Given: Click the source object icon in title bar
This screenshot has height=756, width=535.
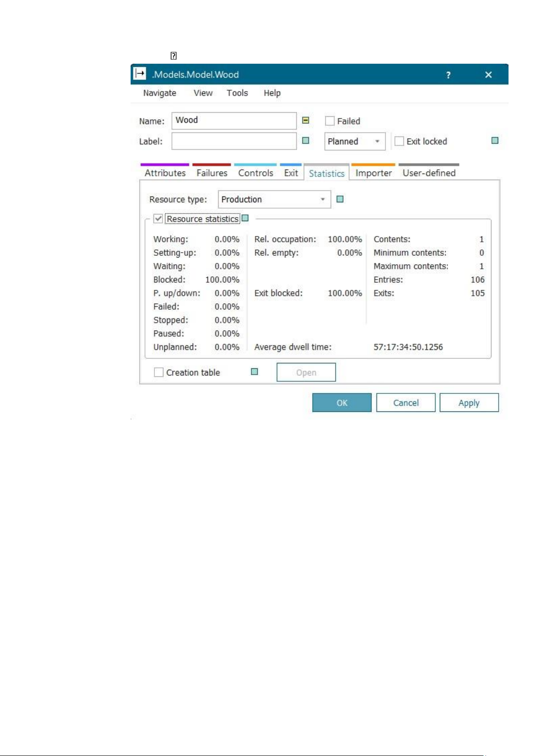Looking at the screenshot, I should point(140,74).
